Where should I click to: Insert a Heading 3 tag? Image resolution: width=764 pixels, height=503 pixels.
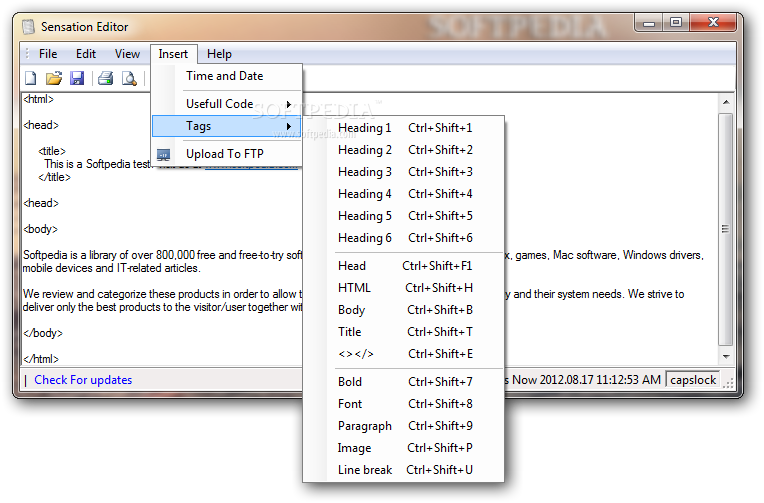pos(403,172)
